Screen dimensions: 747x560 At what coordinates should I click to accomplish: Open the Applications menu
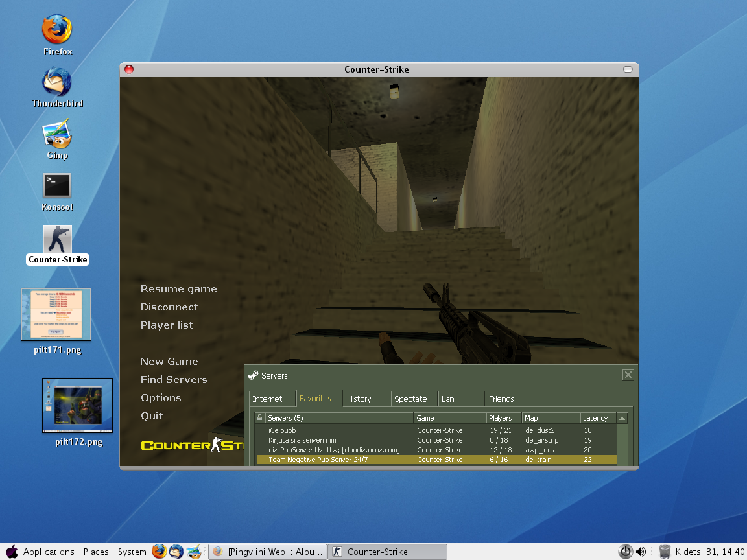(x=49, y=552)
